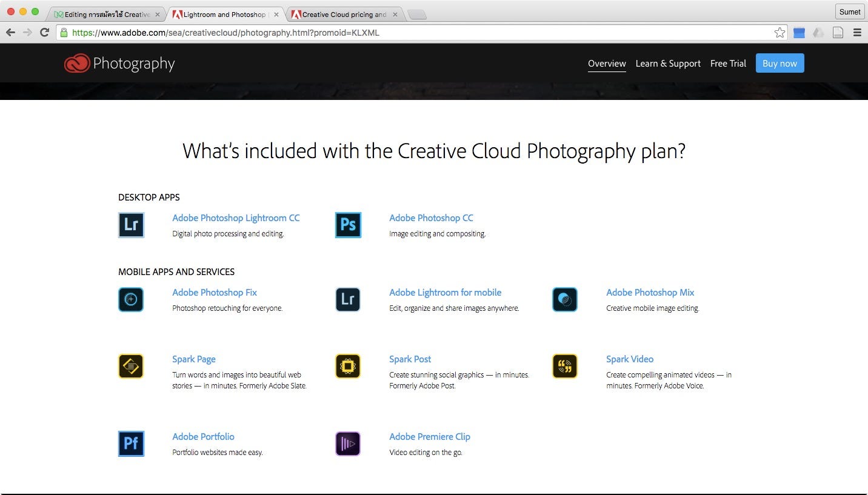Close the Editing tab
Viewport: 868px width, 495px height.
tap(157, 15)
